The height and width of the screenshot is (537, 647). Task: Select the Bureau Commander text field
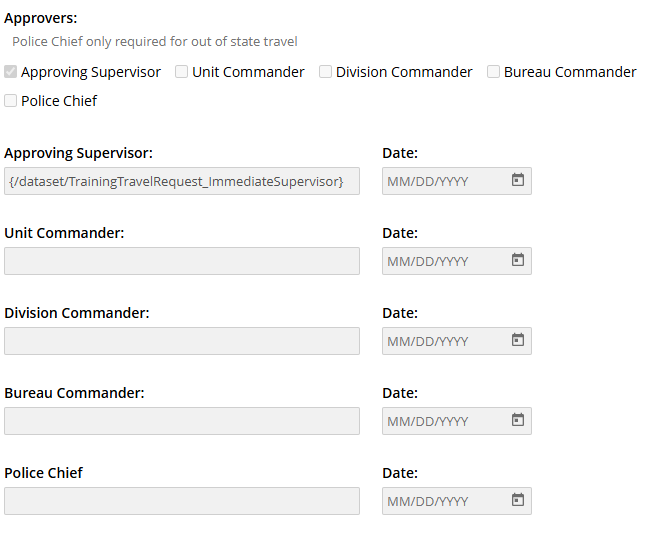[x=181, y=421]
